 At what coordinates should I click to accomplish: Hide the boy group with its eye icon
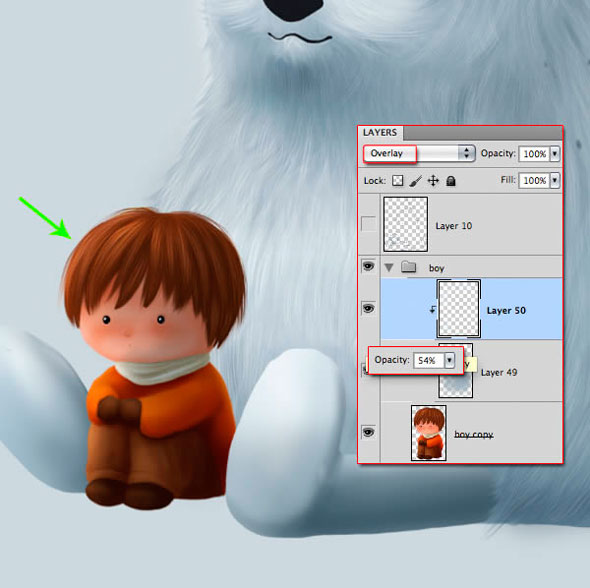(368, 266)
